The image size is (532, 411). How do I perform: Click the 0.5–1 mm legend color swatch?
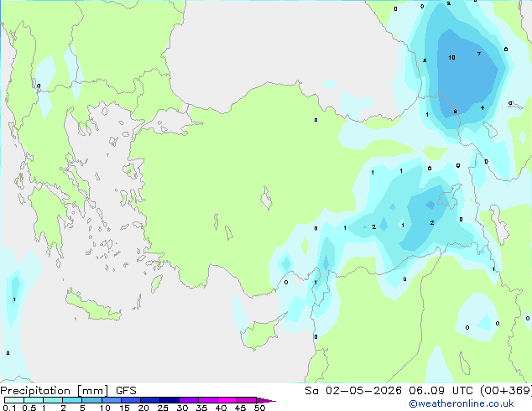coord(34,400)
